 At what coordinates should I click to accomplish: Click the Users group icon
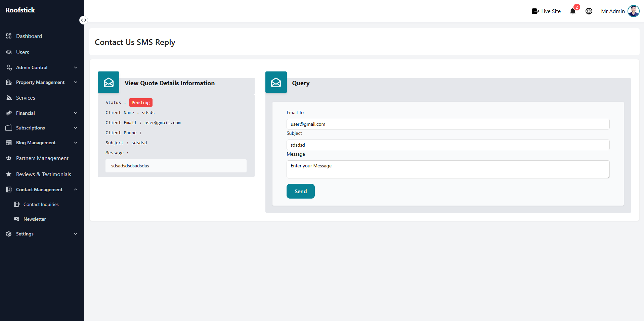tap(9, 52)
